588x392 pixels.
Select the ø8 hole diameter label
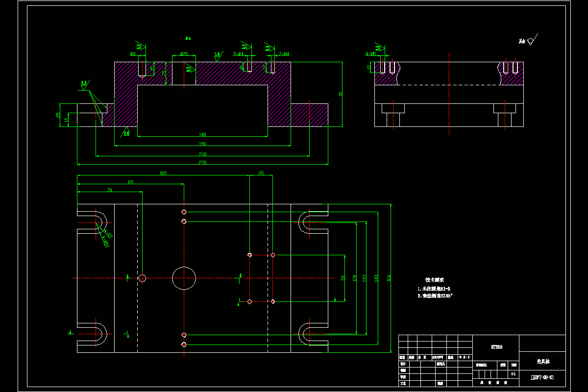tap(133, 54)
